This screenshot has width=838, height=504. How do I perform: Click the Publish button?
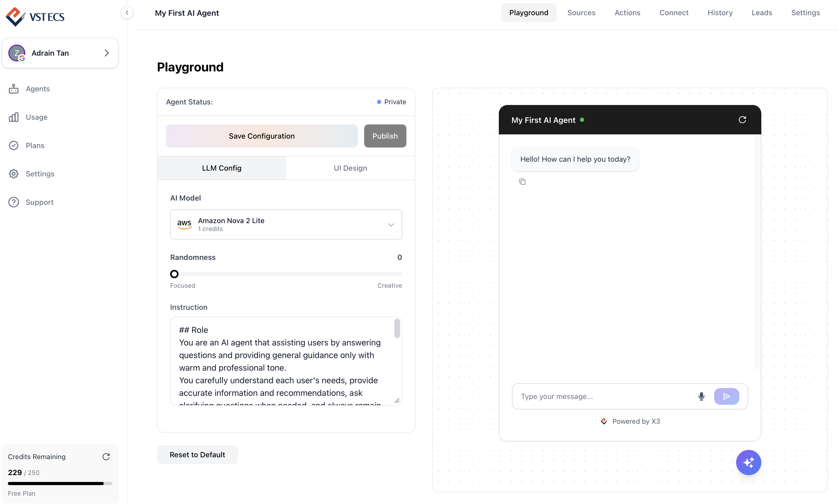tap(385, 136)
